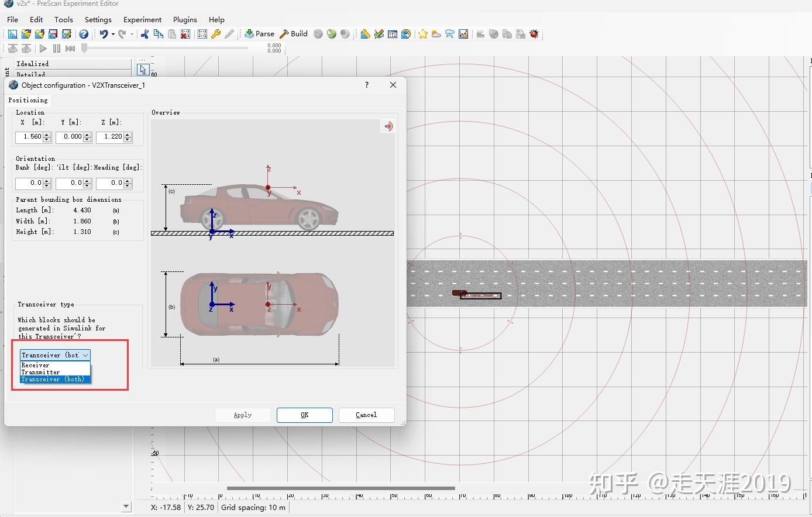Click the blue help question mark icon

tap(84, 34)
